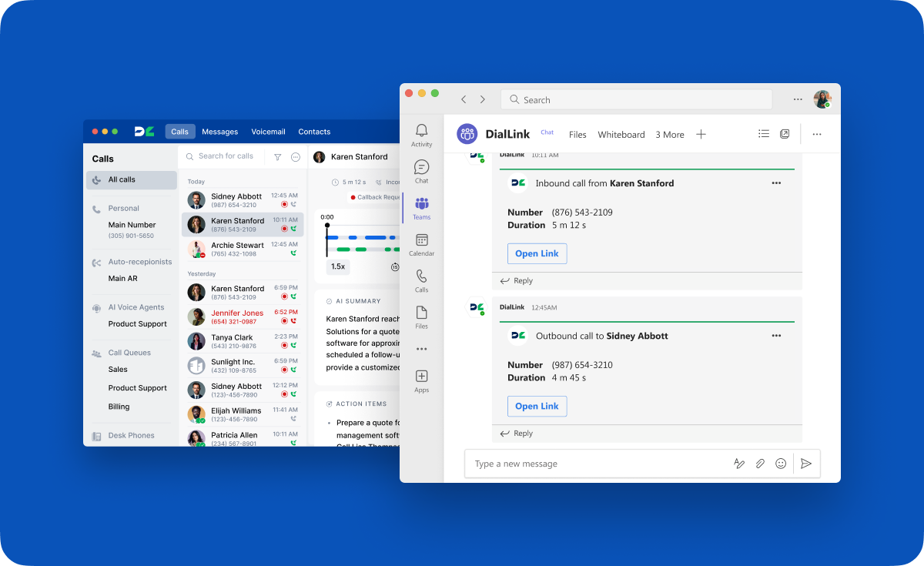Switch to the Voicemail tab
Image resolution: width=924 pixels, height=566 pixels.
(268, 132)
